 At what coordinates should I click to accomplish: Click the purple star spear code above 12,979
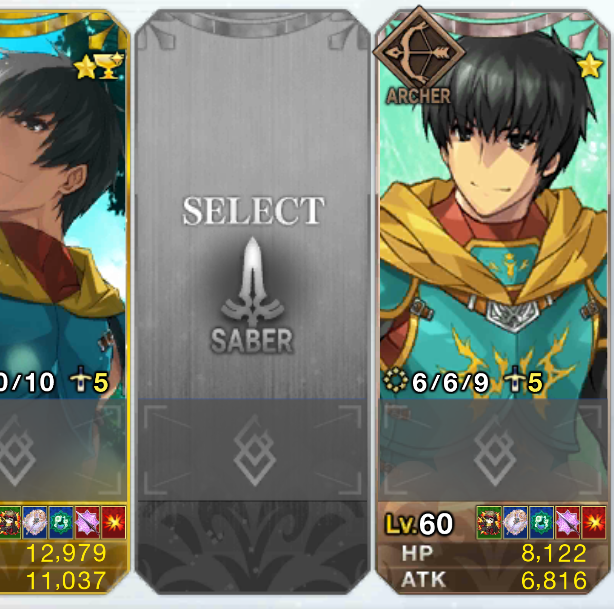tap(87, 522)
